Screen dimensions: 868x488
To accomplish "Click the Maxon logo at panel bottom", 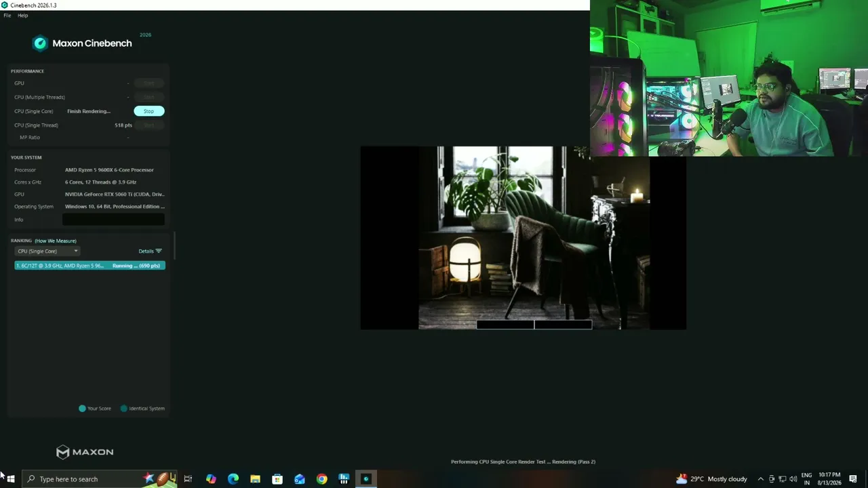I will (x=85, y=452).
